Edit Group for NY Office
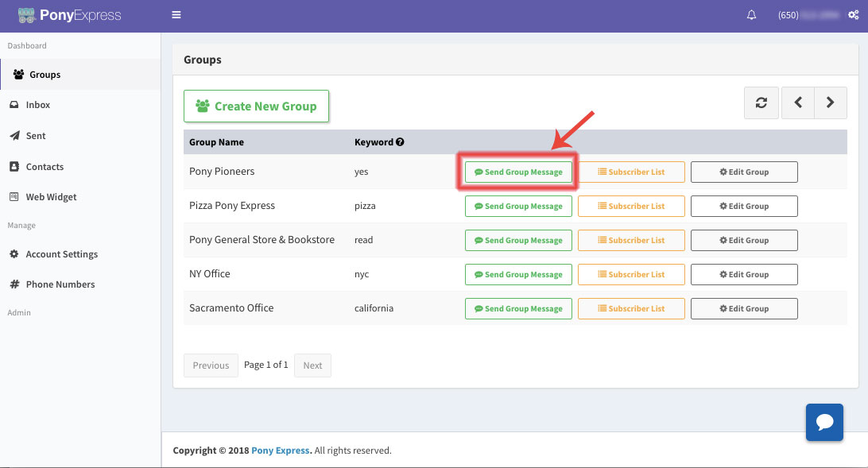The image size is (868, 468). (x=744, y=274)
